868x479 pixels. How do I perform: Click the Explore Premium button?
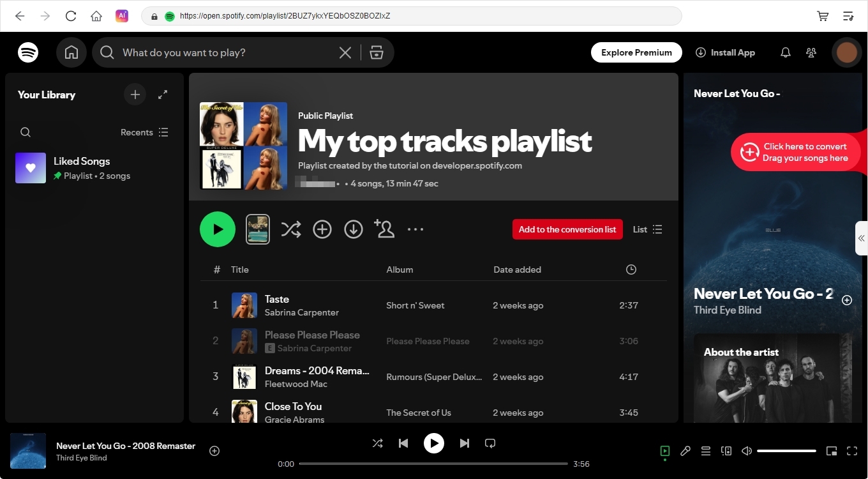tap(636, 52)
